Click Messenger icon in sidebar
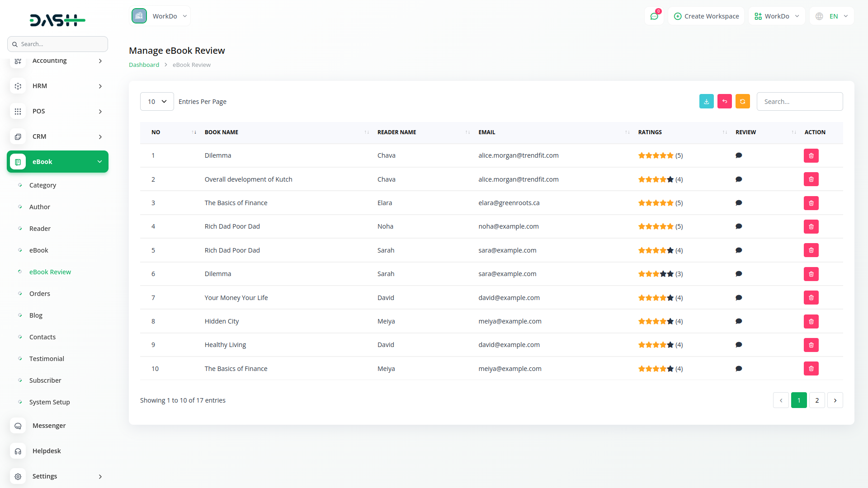The image size is (868, 488). [x=18, y=426]
